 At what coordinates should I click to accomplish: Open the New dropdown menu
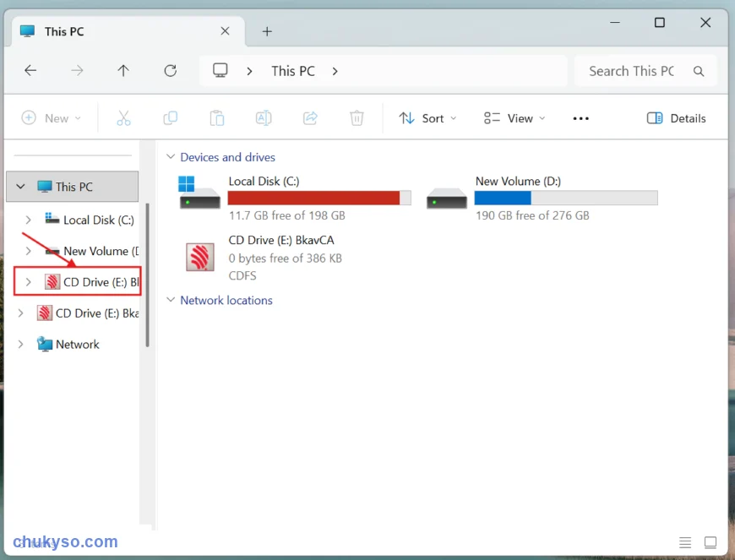click(52, 118)
